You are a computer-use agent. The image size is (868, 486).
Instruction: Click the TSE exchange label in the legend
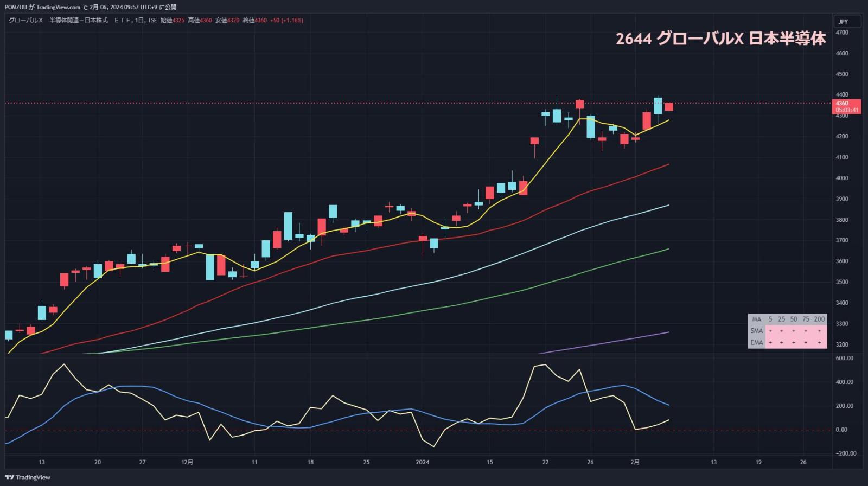[x=152, y=20]
